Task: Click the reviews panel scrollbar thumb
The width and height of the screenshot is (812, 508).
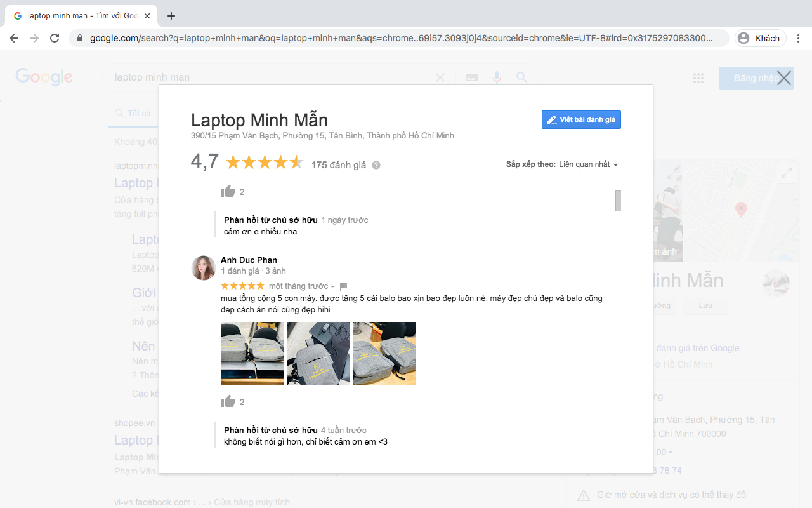Action: click(x=618, y=201)
